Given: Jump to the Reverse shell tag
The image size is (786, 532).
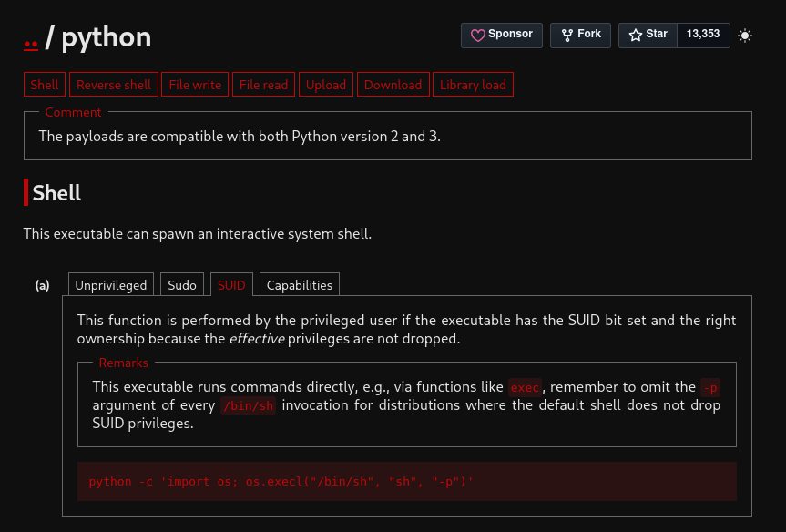Looking at the screenshot, I should (x=114, y=84).
